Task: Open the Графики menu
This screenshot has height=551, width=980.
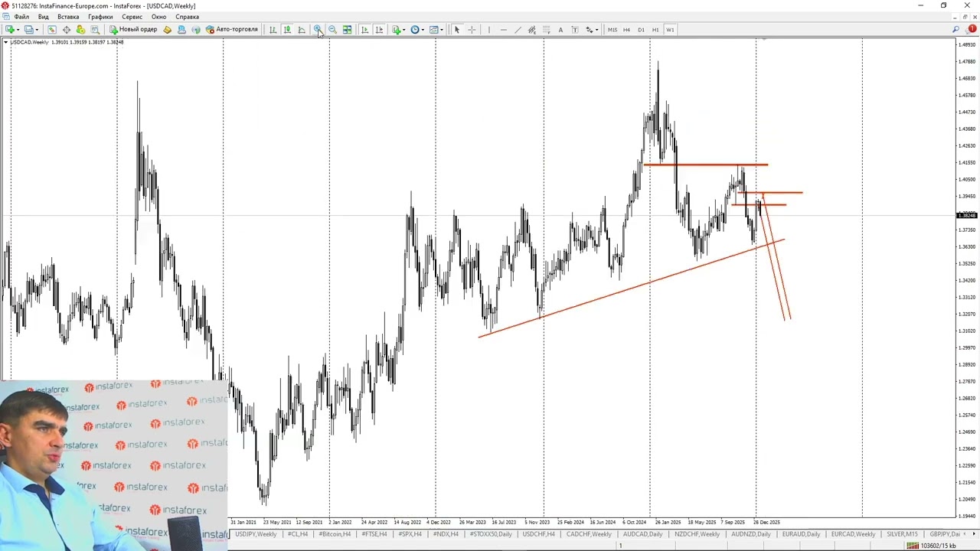Action: click(x=100, y=17)
